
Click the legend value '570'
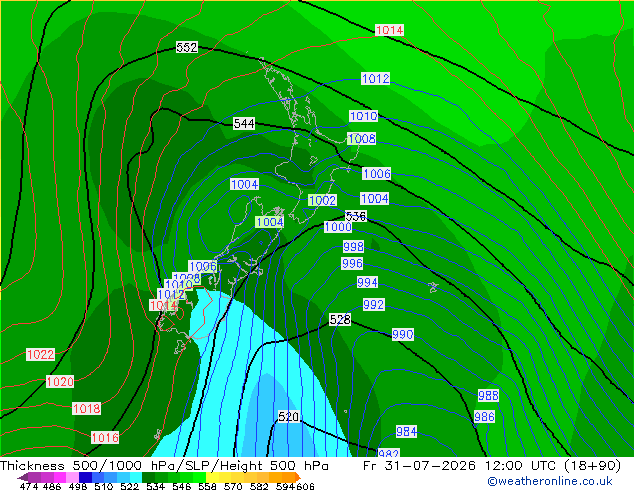point(233,486)
